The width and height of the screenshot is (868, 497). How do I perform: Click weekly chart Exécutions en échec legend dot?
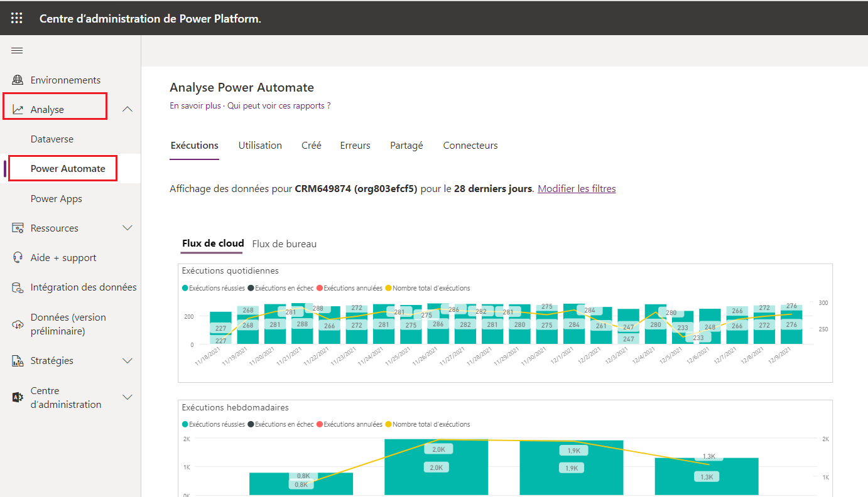point(251,425)
